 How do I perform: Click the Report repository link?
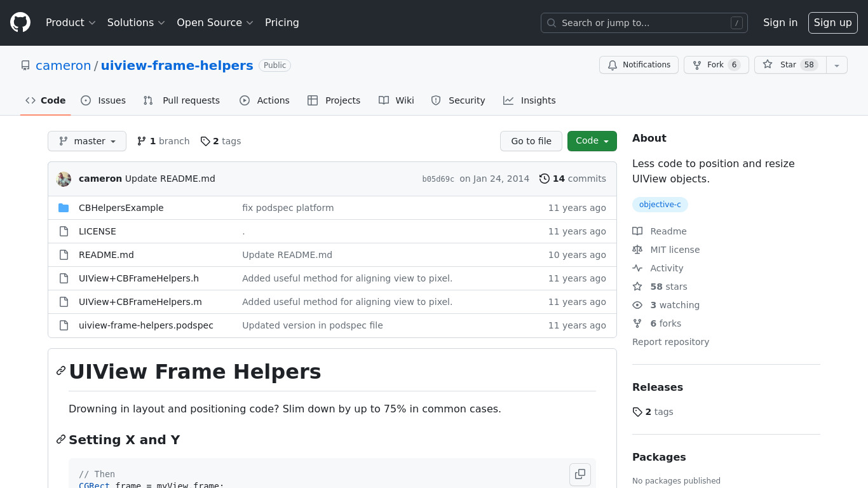tap(670, 342)
